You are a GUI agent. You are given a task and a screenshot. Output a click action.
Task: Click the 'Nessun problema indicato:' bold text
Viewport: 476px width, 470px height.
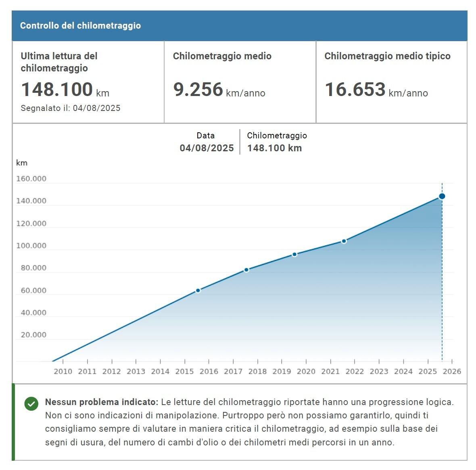(x=101, y=402)
